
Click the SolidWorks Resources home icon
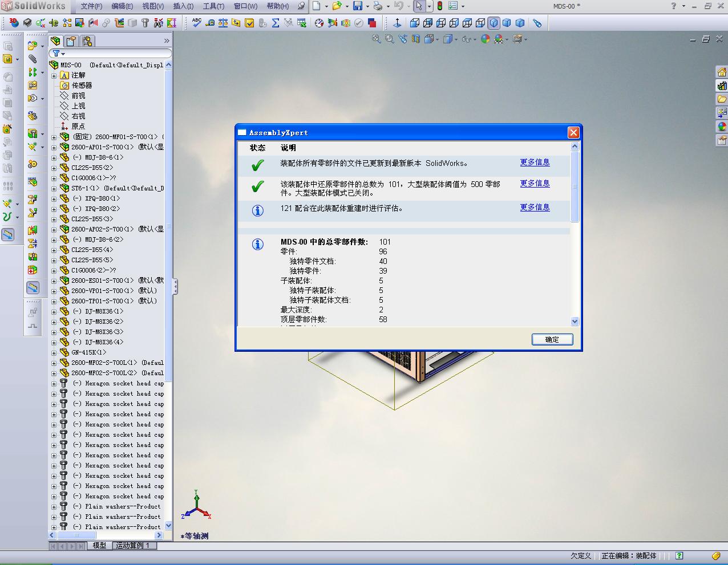(x=722, y=72)
